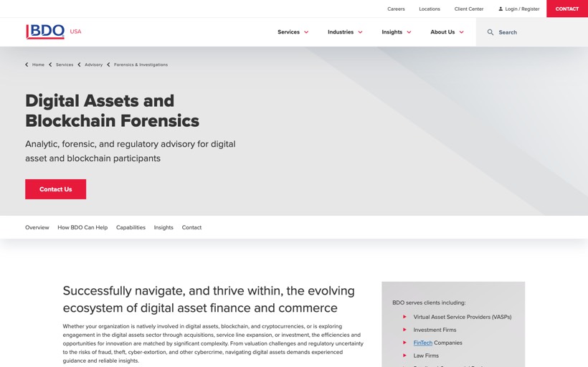This screenshot has width=588, height=367.
Task: Click 'Virtual Asset Service Providers (VASPs)' list item
Action: coord(463,317)
